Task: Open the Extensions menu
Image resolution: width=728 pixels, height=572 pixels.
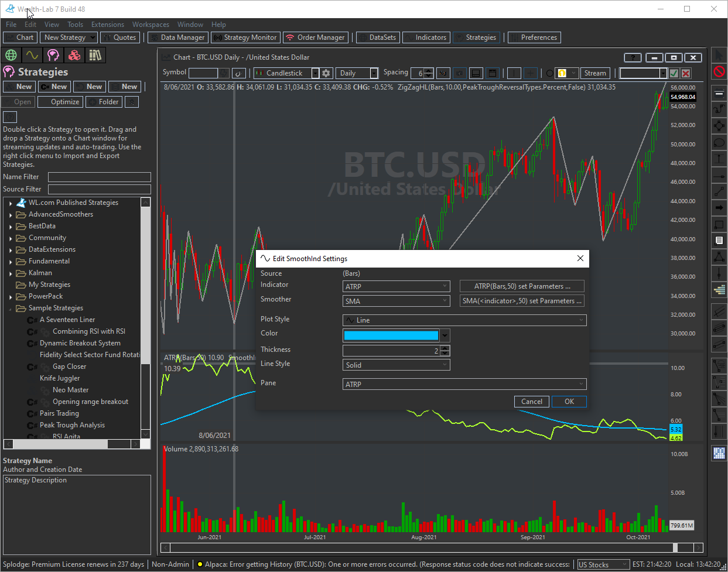Action: coord(108,25)
